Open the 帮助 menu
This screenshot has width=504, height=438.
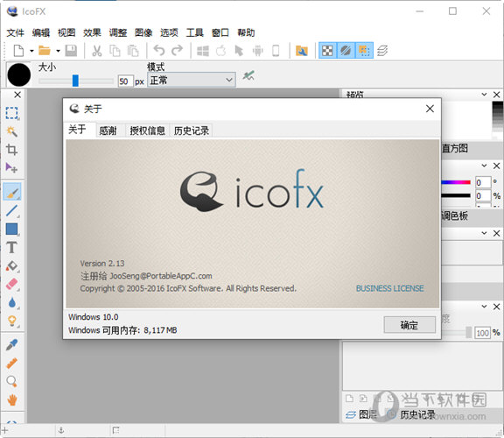click(x=246, y=32)
